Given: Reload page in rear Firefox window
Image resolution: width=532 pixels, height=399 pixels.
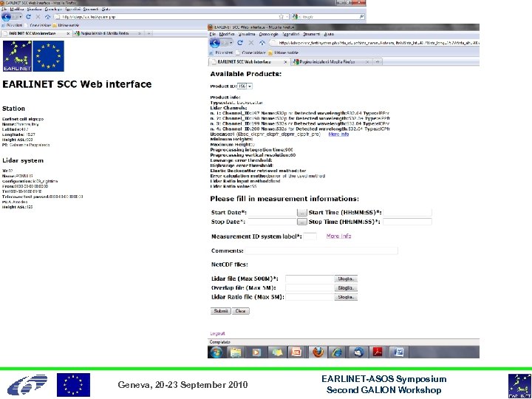Looking at the screenshot, I should coord(29,16).
